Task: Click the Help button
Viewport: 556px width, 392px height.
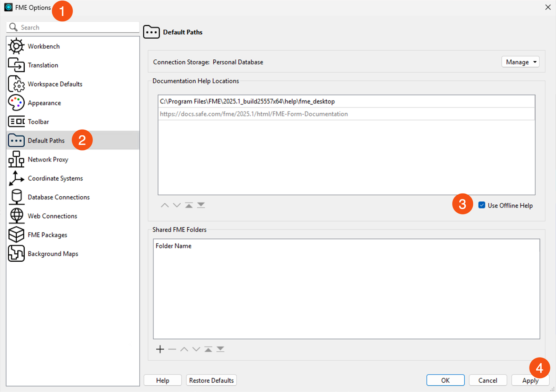Action: [163, 380]
